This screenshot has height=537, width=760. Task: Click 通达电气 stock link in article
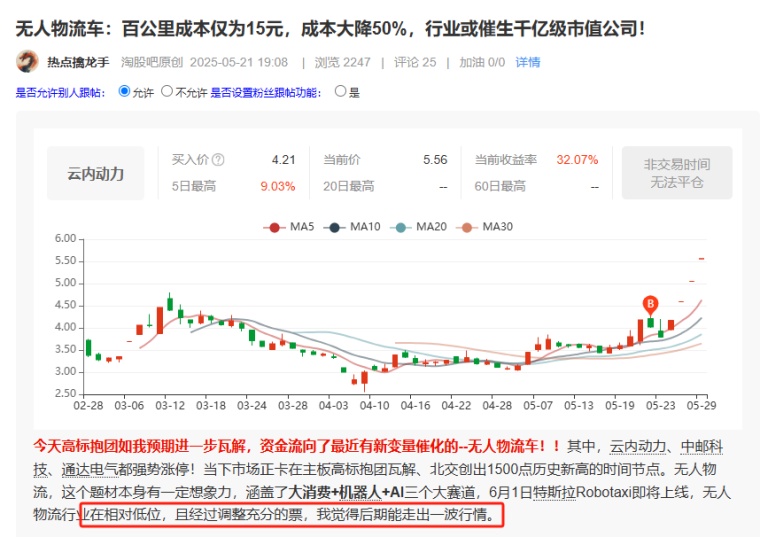[x=90, y=469]
